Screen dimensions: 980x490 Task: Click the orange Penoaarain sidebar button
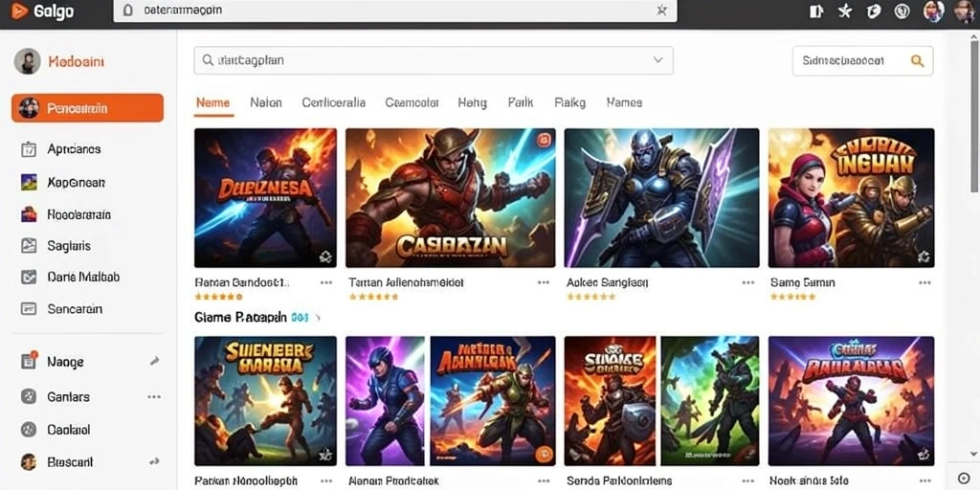coord(87,107)
